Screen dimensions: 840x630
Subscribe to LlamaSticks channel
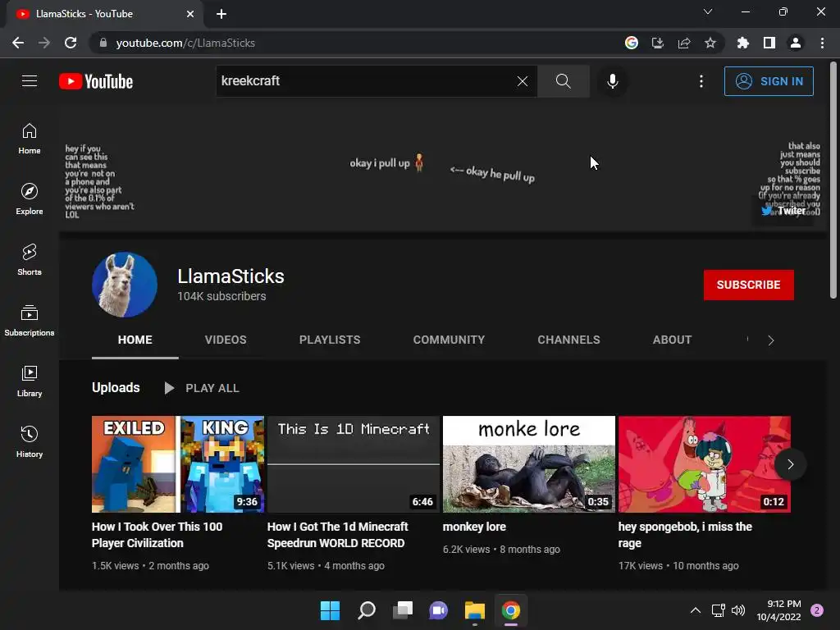748,285
